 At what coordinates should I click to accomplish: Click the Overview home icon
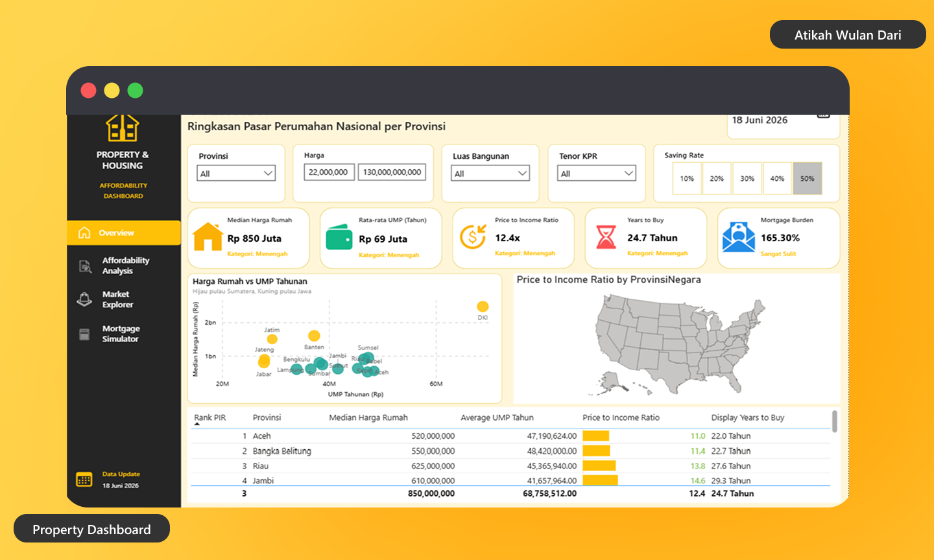click(84, 233)
